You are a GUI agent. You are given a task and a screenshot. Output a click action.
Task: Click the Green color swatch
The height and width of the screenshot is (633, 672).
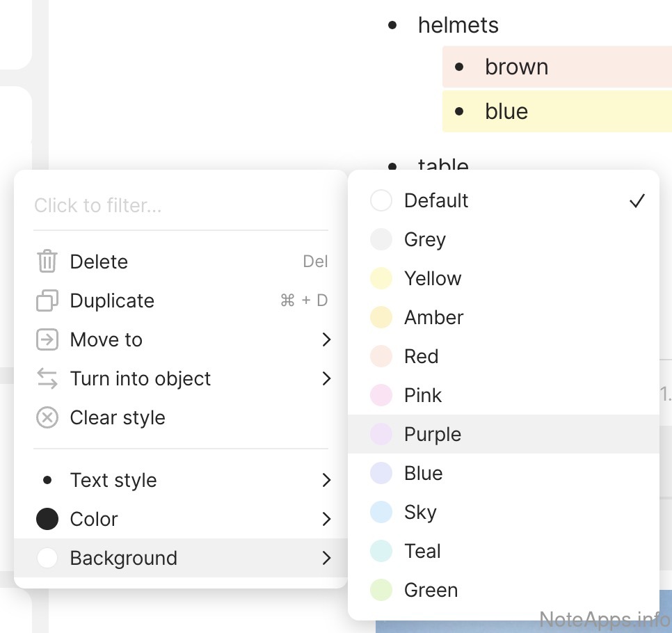pos(381,591)
